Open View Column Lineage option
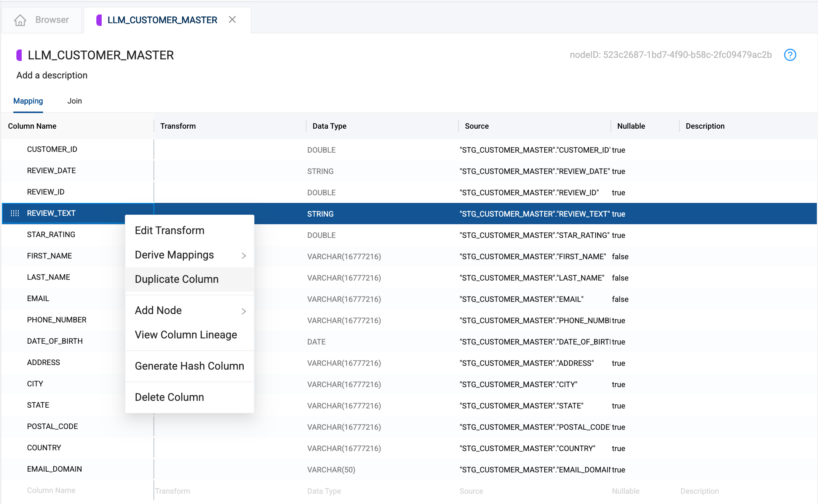The width and height of the screenshot is (818, 504). (x=186, y=335)
